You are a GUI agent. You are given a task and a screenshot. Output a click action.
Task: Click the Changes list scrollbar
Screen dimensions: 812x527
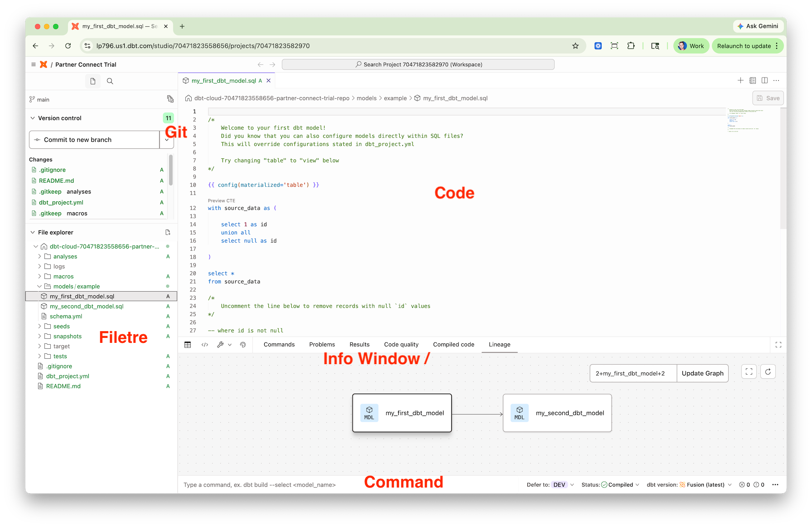[171, 170]
